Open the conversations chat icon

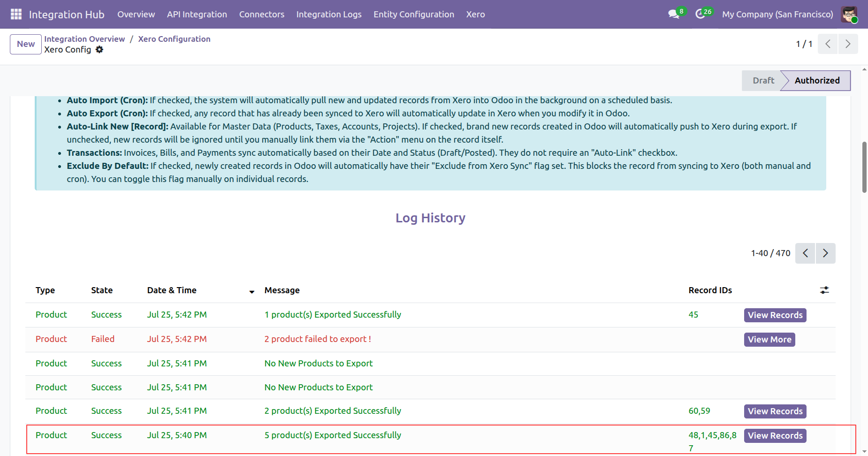pyautogui.click(x=674, y=14)
